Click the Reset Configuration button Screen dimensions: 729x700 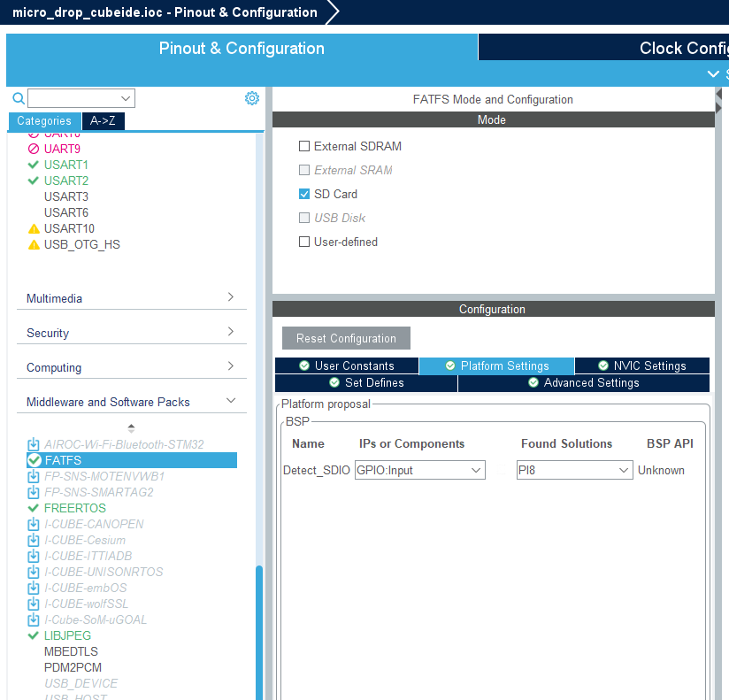[x=346, y=338]
